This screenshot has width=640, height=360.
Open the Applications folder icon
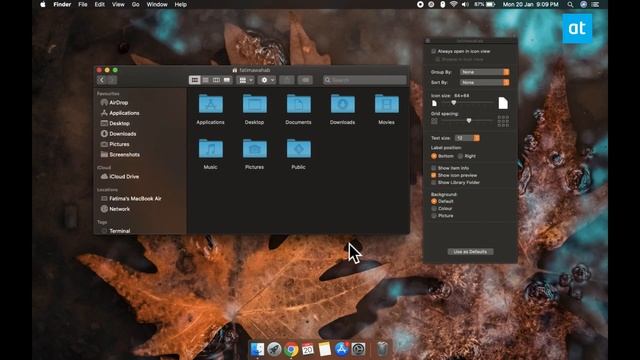click(x=210, y=104)
